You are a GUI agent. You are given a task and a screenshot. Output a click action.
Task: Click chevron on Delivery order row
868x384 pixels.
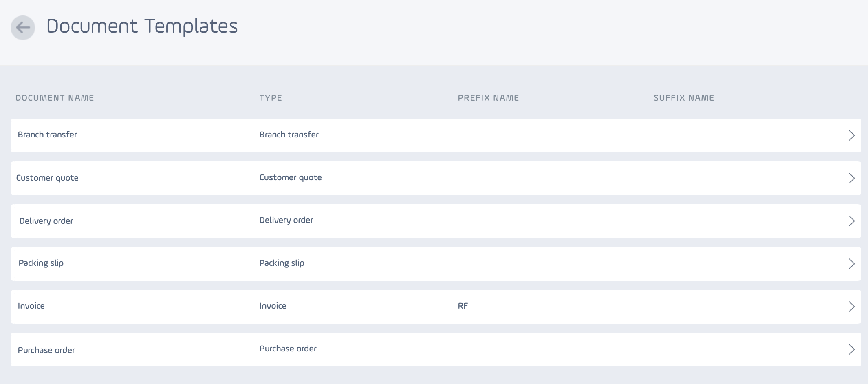[851, 221]
